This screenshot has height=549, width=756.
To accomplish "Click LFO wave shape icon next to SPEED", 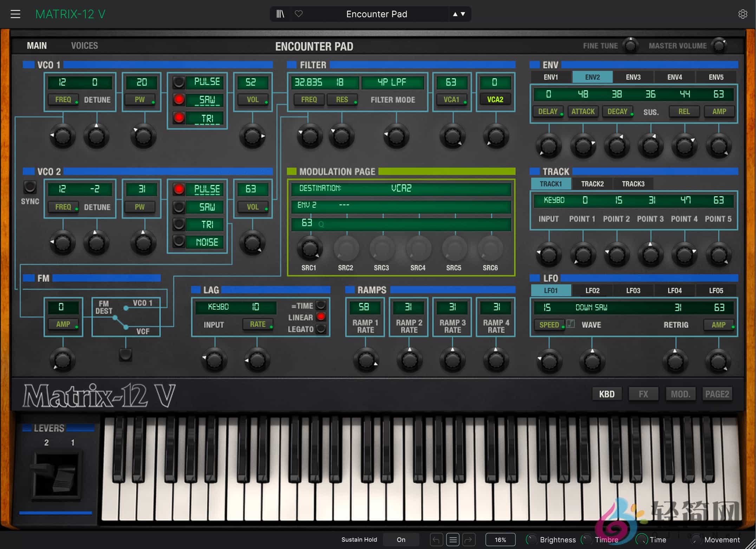I will [x=571, y=324].
